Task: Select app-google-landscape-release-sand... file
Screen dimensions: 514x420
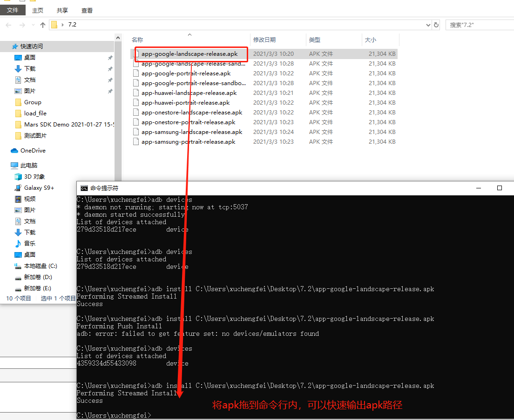Action: [x=193, y=64]
